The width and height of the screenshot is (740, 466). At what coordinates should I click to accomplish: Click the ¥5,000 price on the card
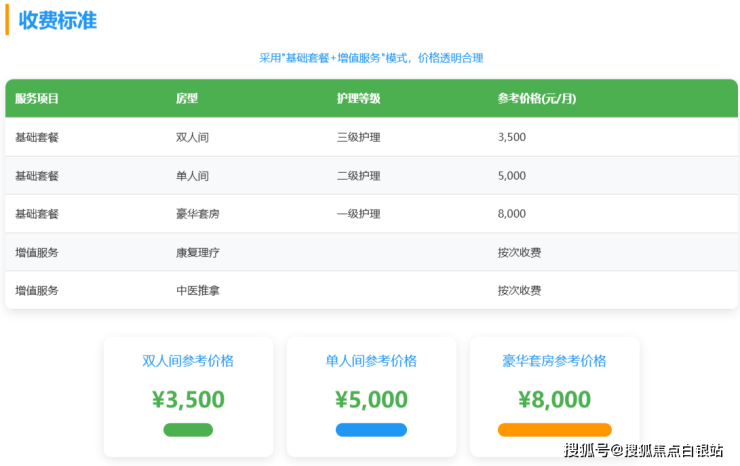371,399
